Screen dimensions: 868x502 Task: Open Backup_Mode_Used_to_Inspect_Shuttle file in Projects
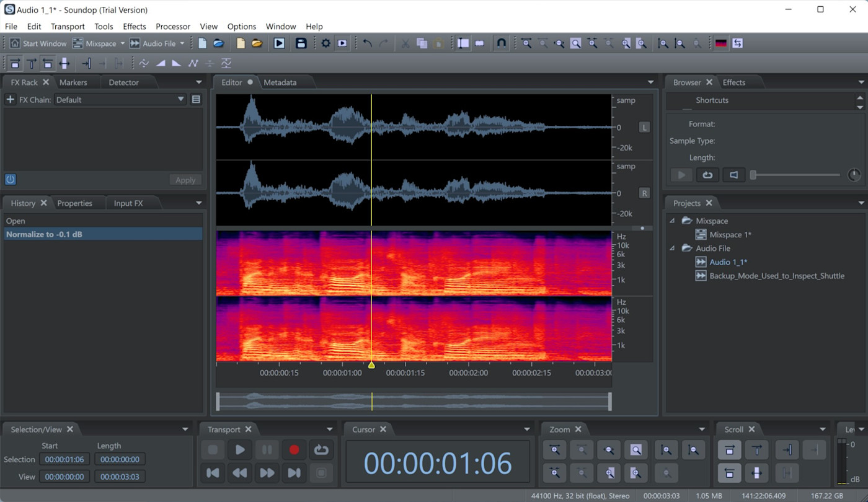[x=776, y=276]
